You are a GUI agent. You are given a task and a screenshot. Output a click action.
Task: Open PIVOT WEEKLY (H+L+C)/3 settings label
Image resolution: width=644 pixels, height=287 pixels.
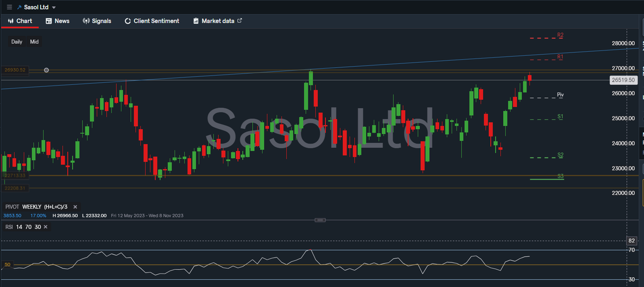click(36, 206)
